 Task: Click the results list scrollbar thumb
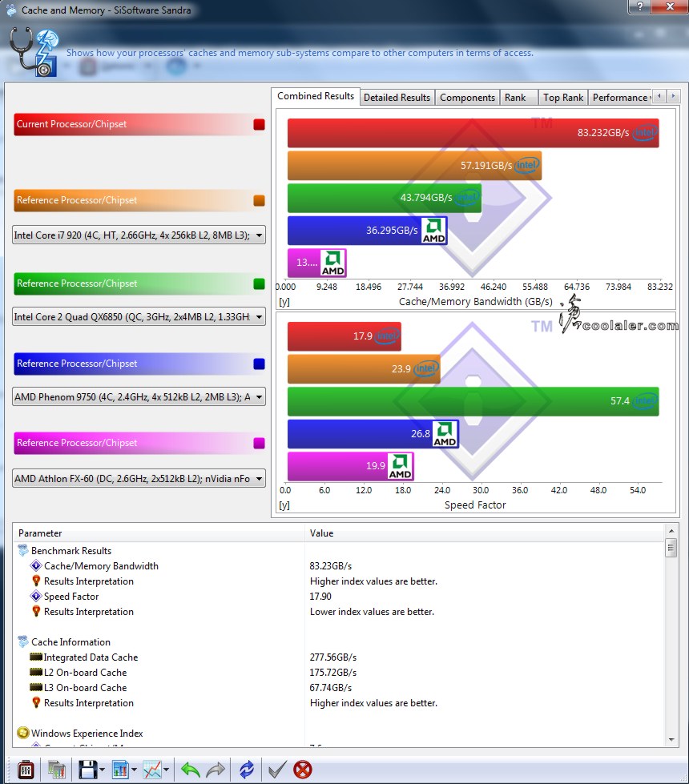click(671, 548)
